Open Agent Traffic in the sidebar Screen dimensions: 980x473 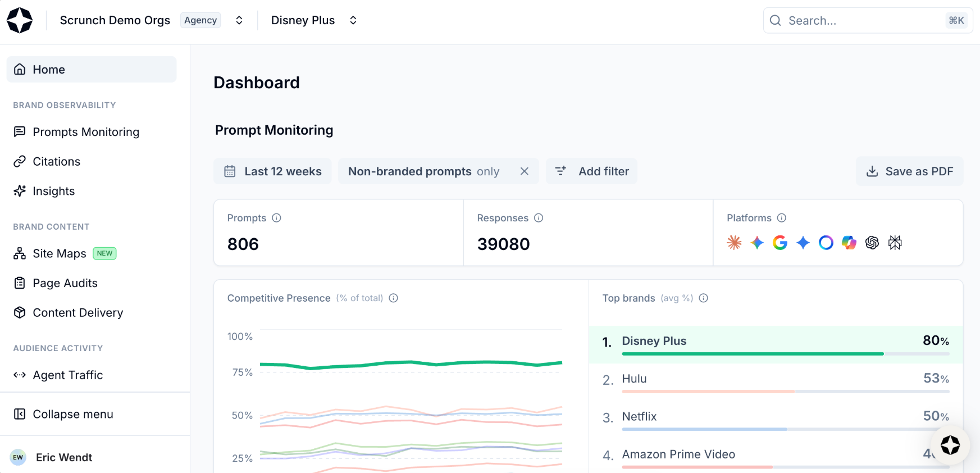pos(92,375)
